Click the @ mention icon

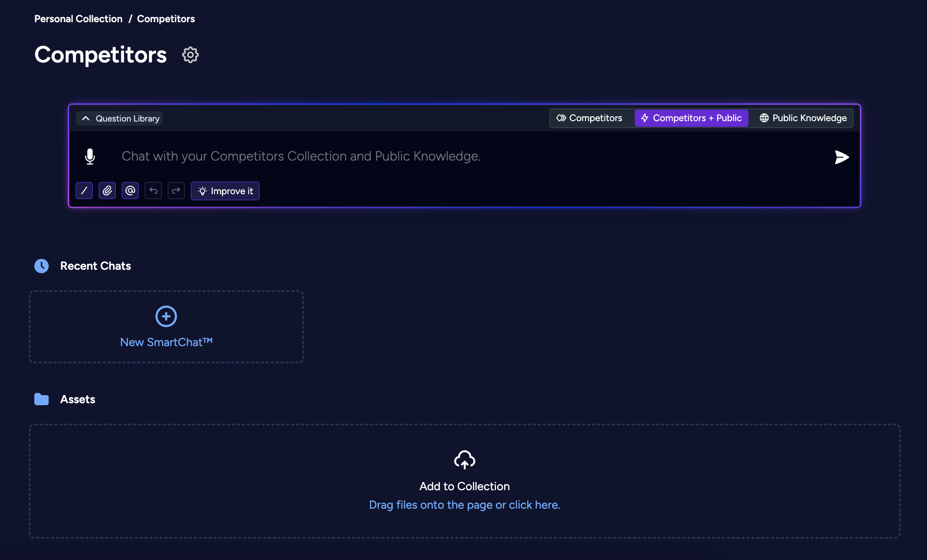click(x=130, y=190)
